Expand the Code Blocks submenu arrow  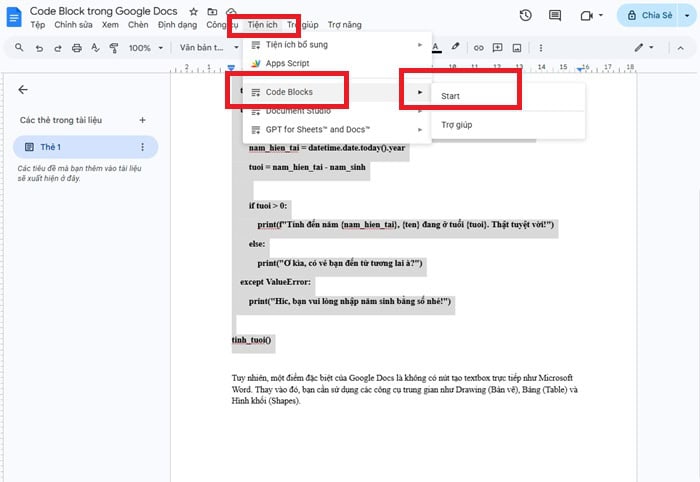point(420,92)
